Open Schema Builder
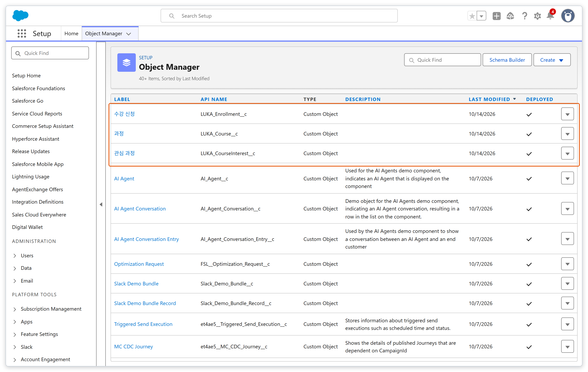The width and height of the screenshot is (588, 372). point(507,60)
